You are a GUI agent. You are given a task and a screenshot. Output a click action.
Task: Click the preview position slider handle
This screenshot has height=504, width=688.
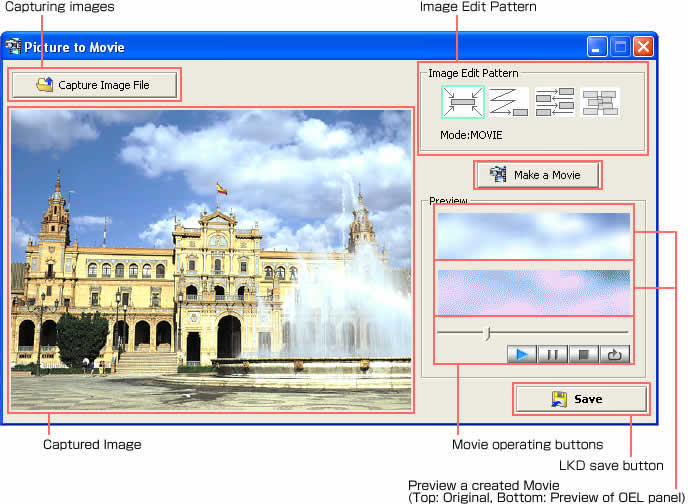(487, 332)
